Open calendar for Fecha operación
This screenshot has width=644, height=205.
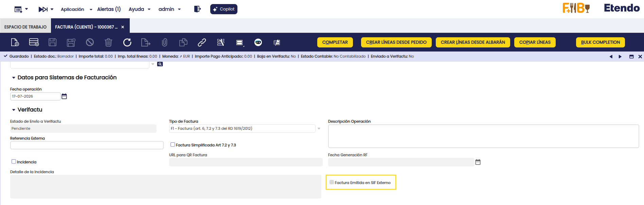(64, 97)
